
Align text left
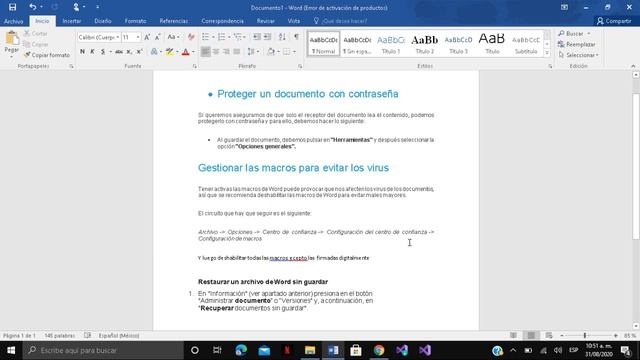pos(205,51)
